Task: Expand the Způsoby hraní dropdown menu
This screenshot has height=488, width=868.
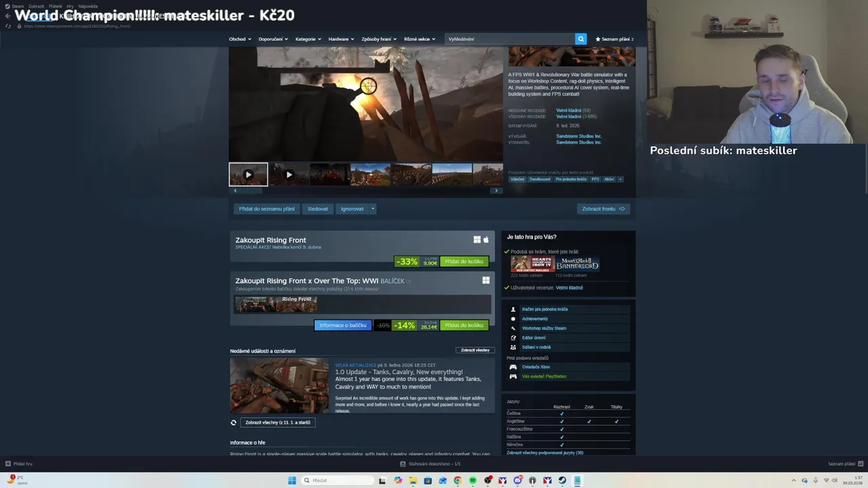Action: pyautogui.click(x=379, y=39)
